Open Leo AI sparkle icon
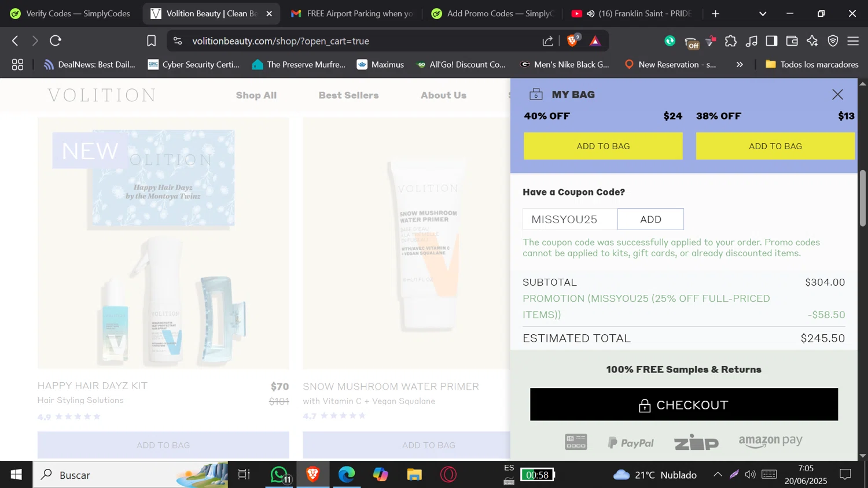The width and height of the screenshot is (868, 488). coord(812,41)
